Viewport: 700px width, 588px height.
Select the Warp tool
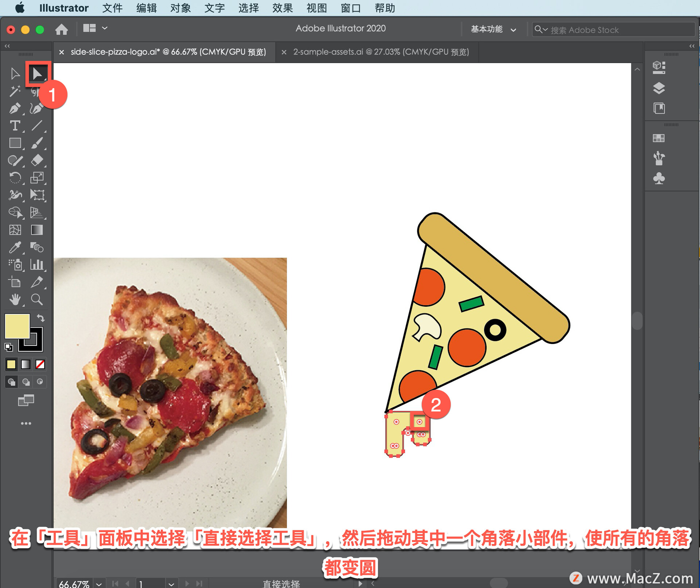(15, 195)
